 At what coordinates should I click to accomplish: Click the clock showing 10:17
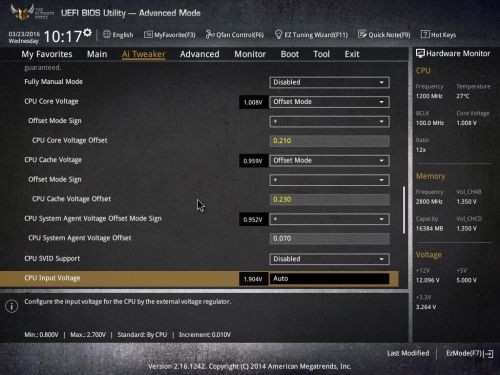pos(63,36)
